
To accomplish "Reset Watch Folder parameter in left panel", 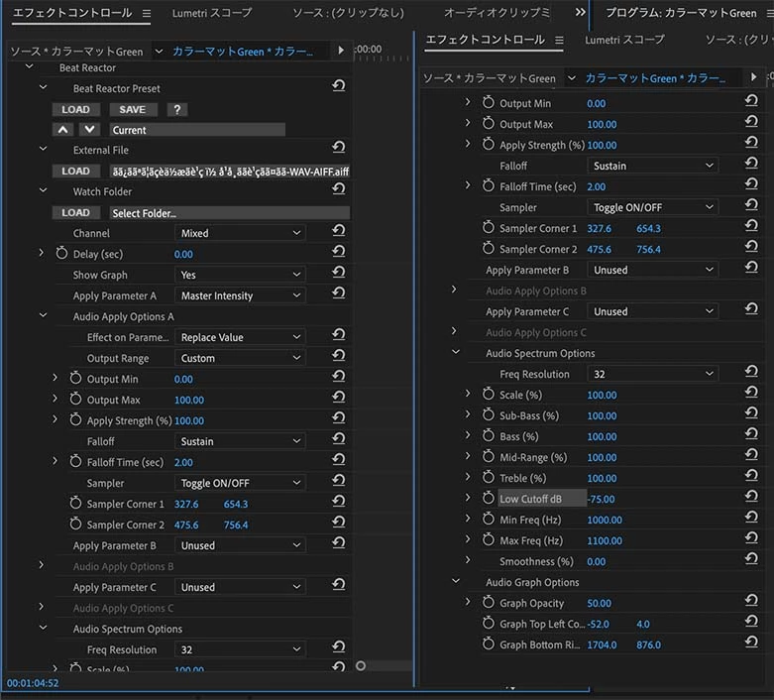I will (339, 188).
